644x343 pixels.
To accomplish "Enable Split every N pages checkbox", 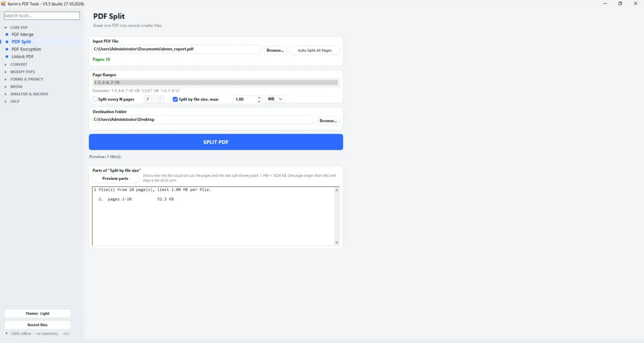I will pos(95,100).
